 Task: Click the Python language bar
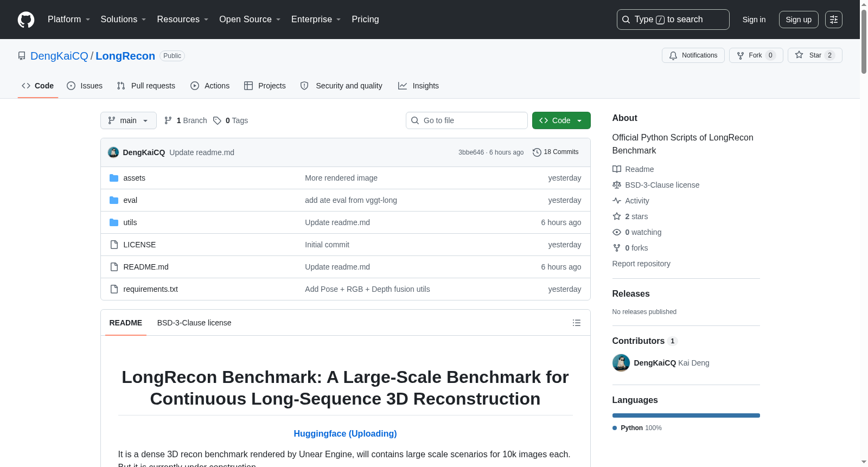pyautogui.click(x=686, y=415)
